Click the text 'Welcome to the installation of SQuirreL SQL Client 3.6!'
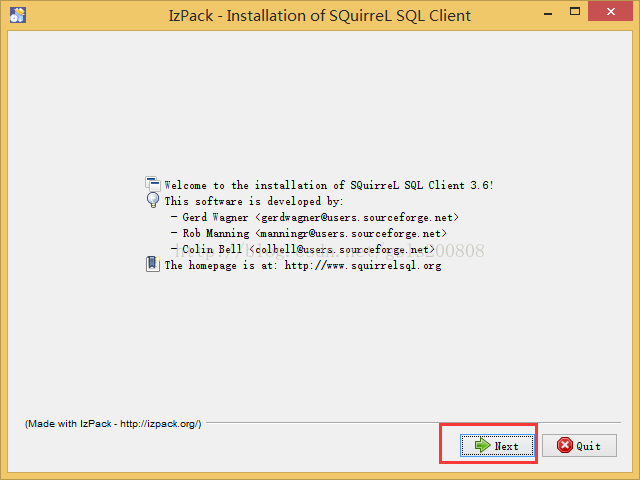The height and width of the screenshot is (480, 640). click(x=329, y=185)
